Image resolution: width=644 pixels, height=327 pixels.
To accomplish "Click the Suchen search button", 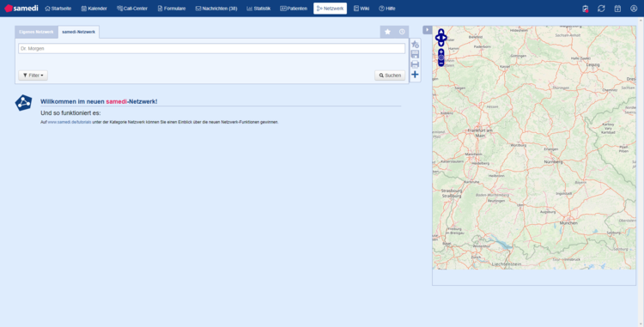I will tap(390, 76).
